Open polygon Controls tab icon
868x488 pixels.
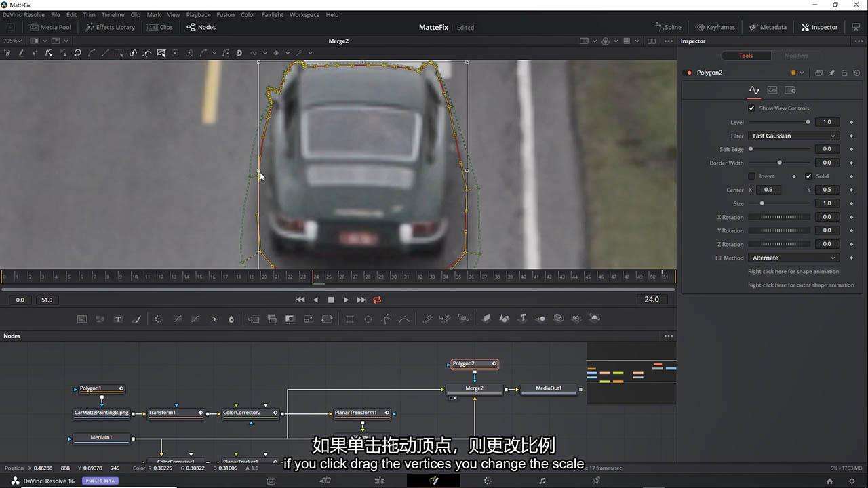(x=754, y=90)
